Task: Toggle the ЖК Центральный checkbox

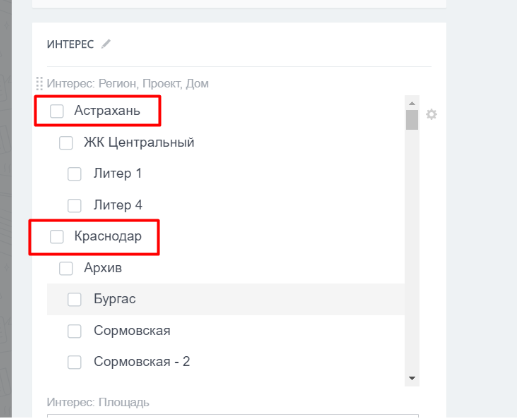Action: click(66, 143)
